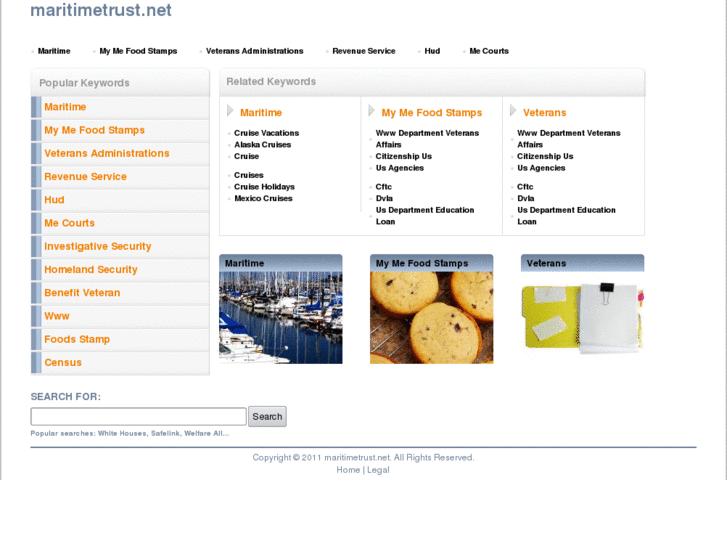
Task: Select Revenue Service in Popular Keywords
Action: pyautogui.click(x=85, y=177)
